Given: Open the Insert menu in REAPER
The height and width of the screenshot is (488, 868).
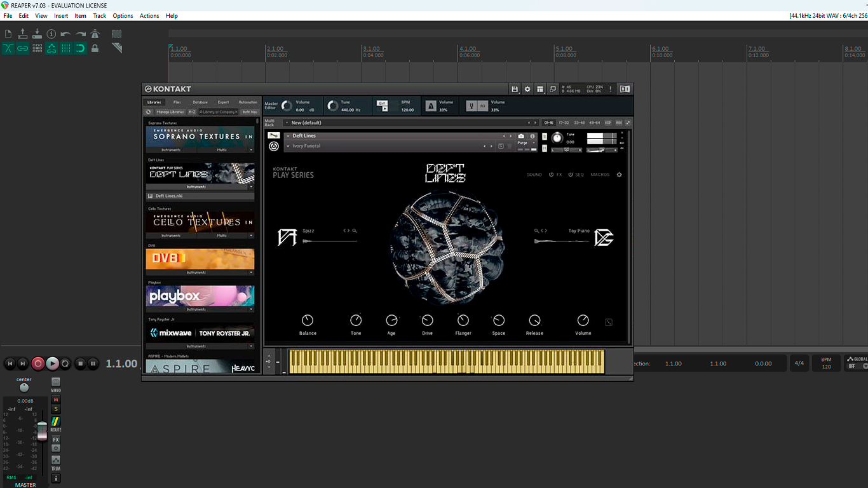Looking at the screenshot, I should [x=61, y=16].
